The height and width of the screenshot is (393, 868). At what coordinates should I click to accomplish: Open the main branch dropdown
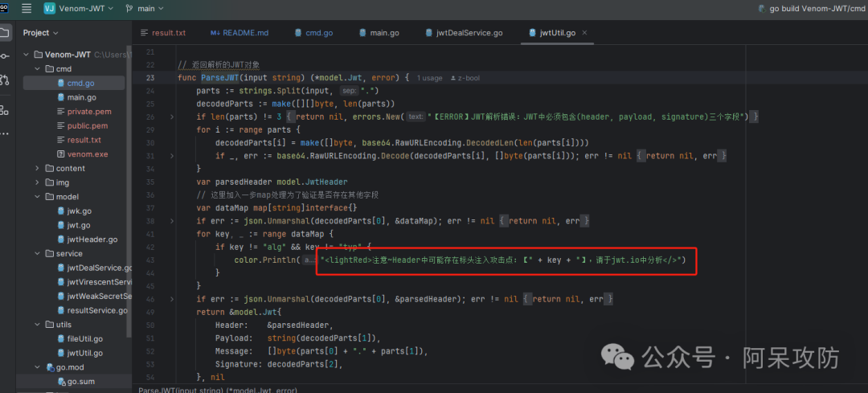(145, 8)
